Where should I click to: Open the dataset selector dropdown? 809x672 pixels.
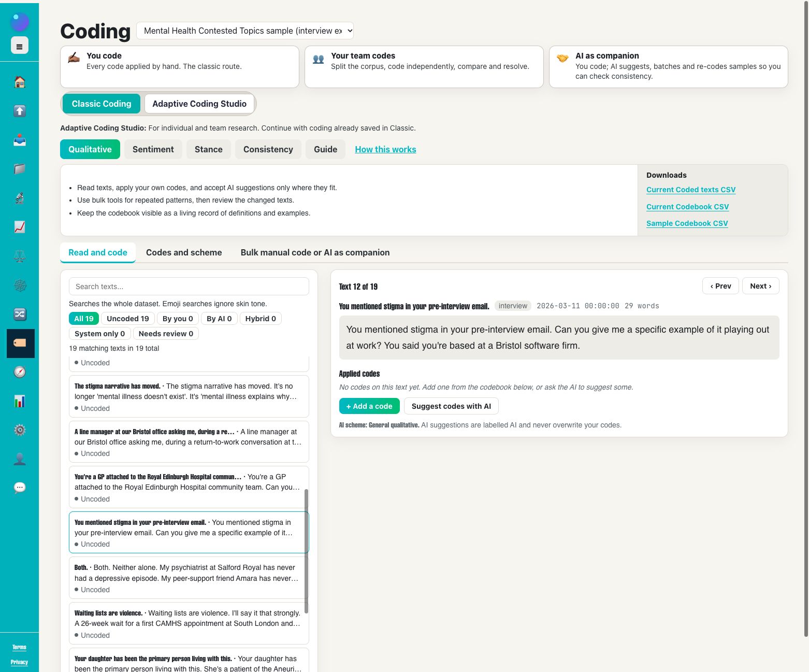pos(245,31)
